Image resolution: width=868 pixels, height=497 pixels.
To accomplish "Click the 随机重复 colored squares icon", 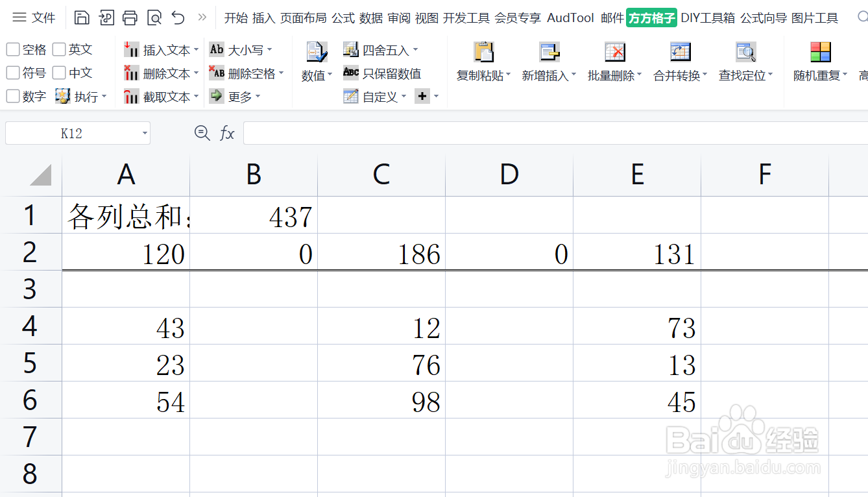I will click(821, 52).
